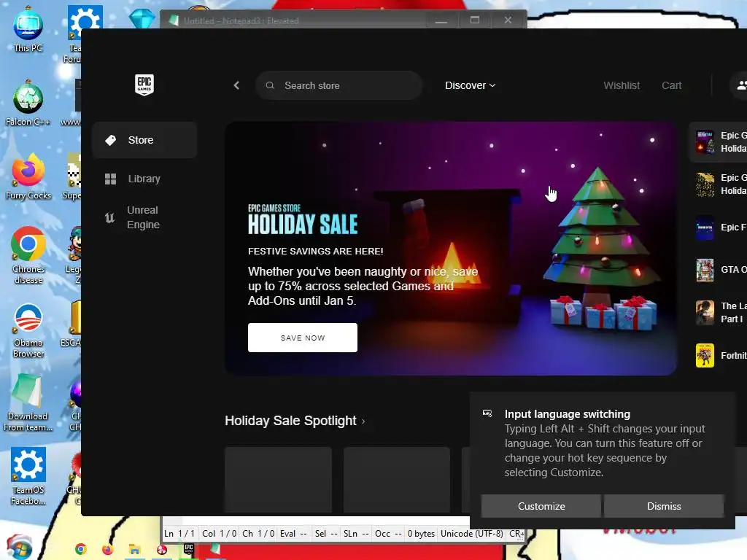747x560 pixels.
Task: Select The Last of Us Part I item
Action: point(720,312)
